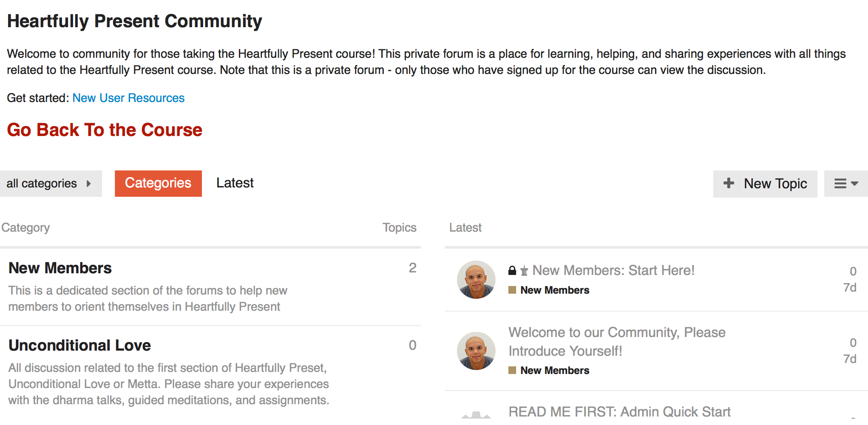868x425 pixels.
Task: Switch to the Latest tab
Action: click(x=235, y=183)
